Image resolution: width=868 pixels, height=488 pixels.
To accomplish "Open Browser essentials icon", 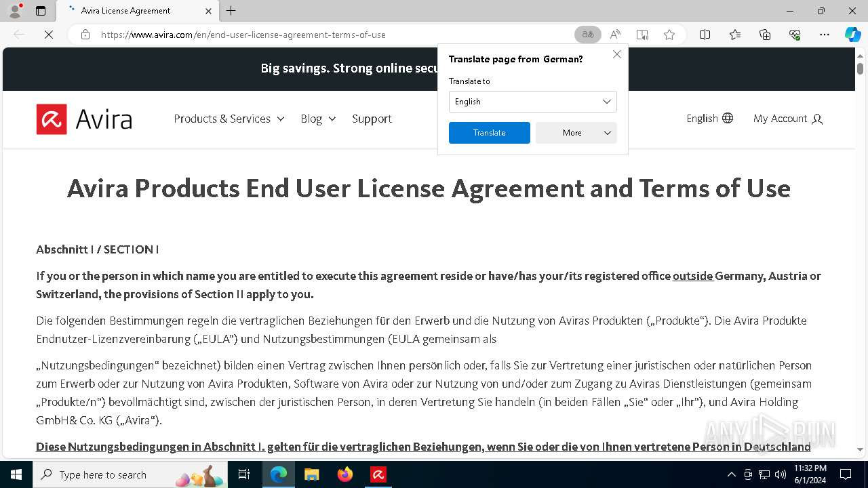I will pyautogui.click(x=795, y=35).
